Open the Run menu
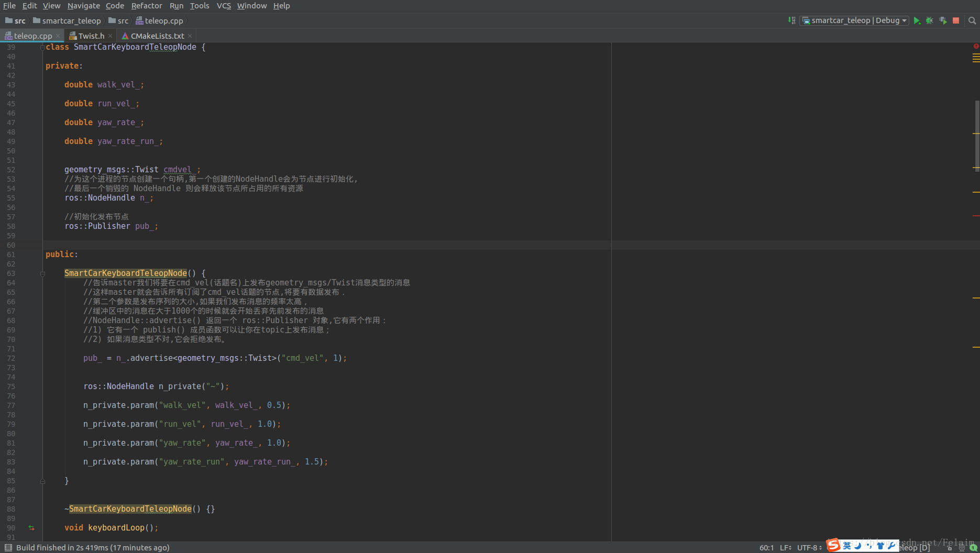The image size is (980, 553). [x=177, y=6]
